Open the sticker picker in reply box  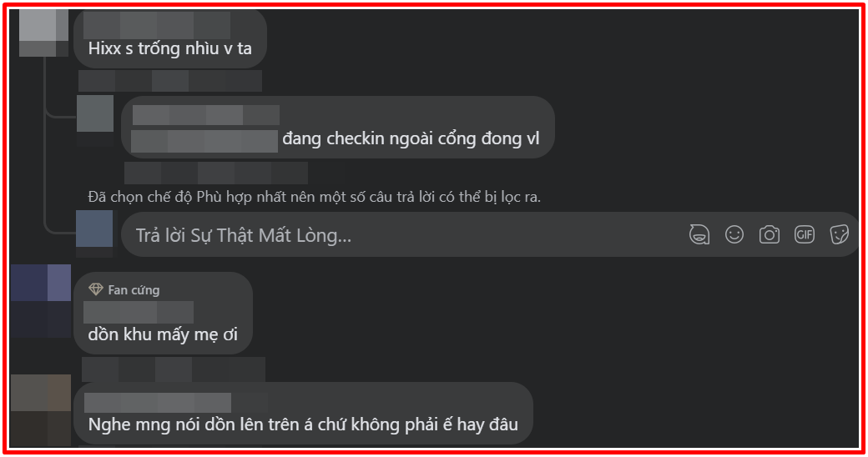pyautogui.click(x=840, y=234)
